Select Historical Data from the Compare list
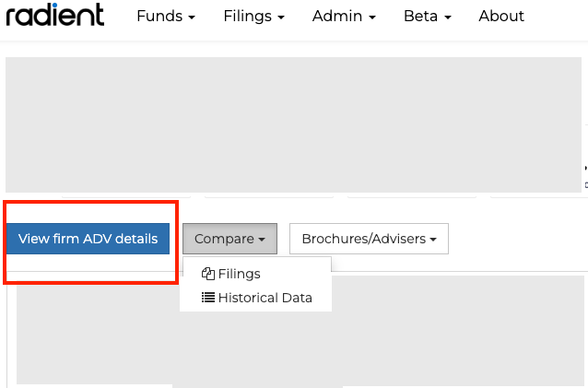The height and width of the screenshot is (388, 588). click(265, 298)
